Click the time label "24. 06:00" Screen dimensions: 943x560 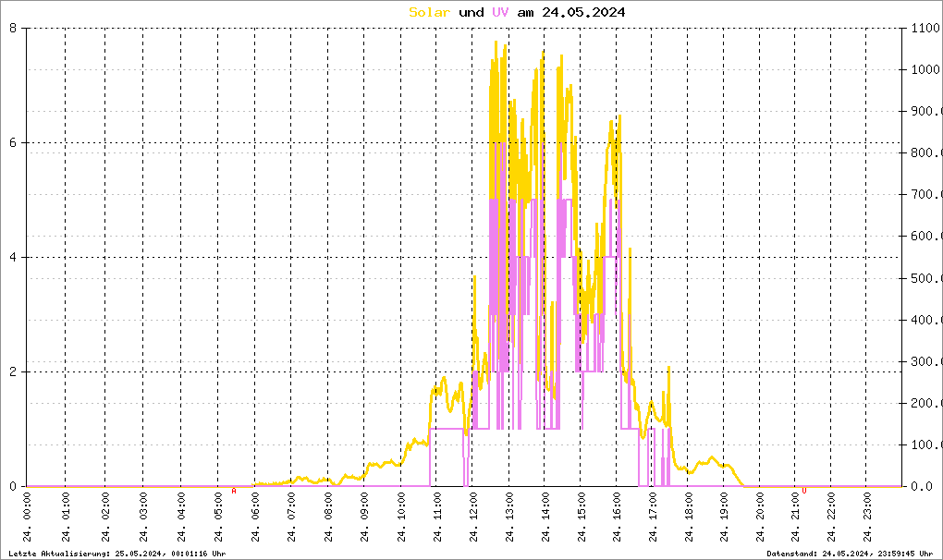255,517
